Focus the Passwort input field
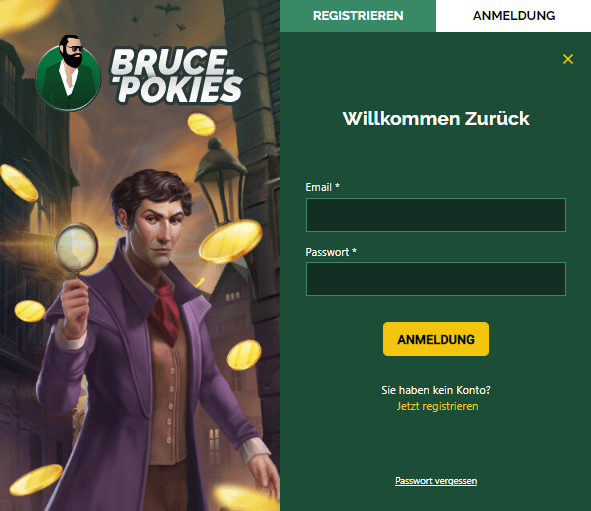The image size is (591, 511). coord(436,279)
